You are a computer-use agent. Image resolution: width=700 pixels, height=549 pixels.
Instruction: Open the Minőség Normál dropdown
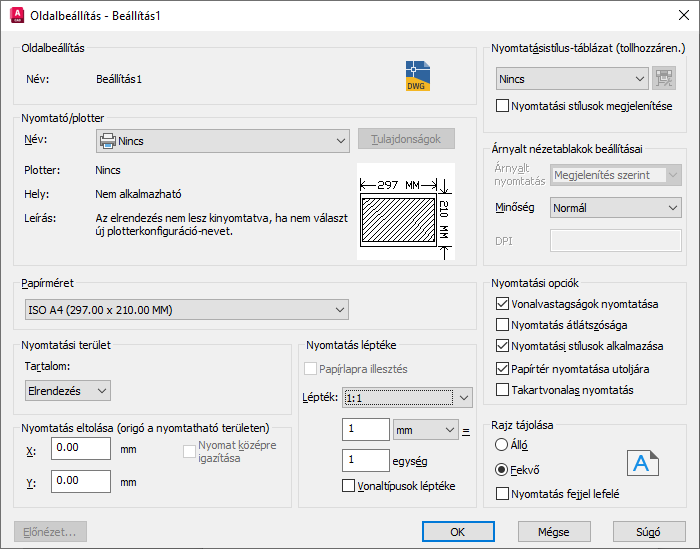[x=615, y=208]
